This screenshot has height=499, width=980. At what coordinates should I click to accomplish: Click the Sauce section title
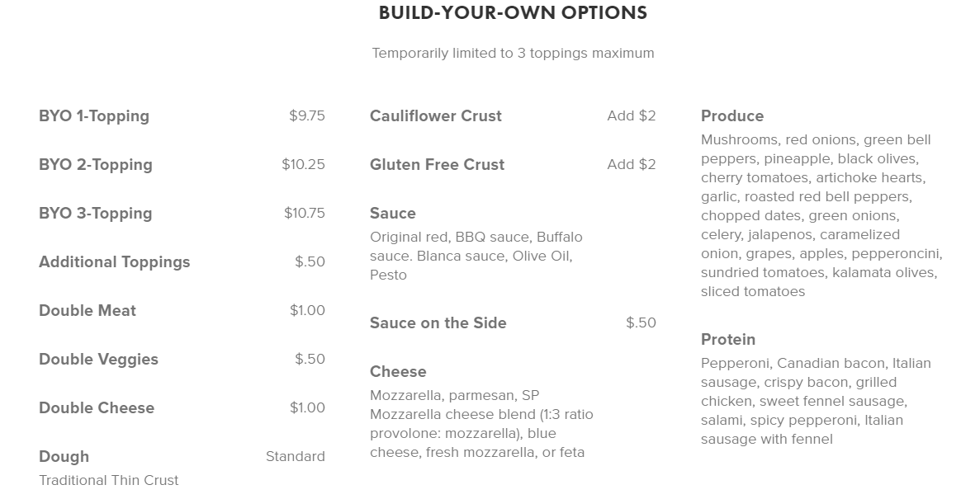(x=393, y=214)
